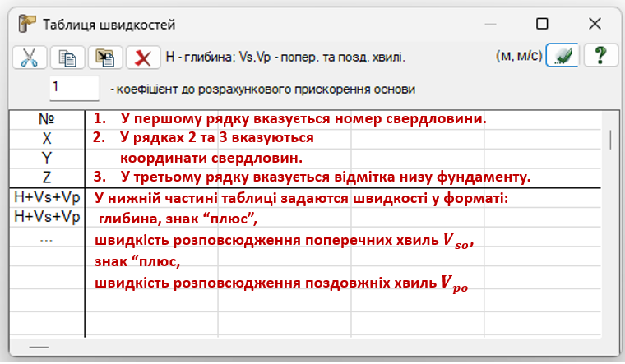Screen dimensions: 625x364
Task: Maximize the Таблиця швидкостей window
Action: tap(542, 24)
